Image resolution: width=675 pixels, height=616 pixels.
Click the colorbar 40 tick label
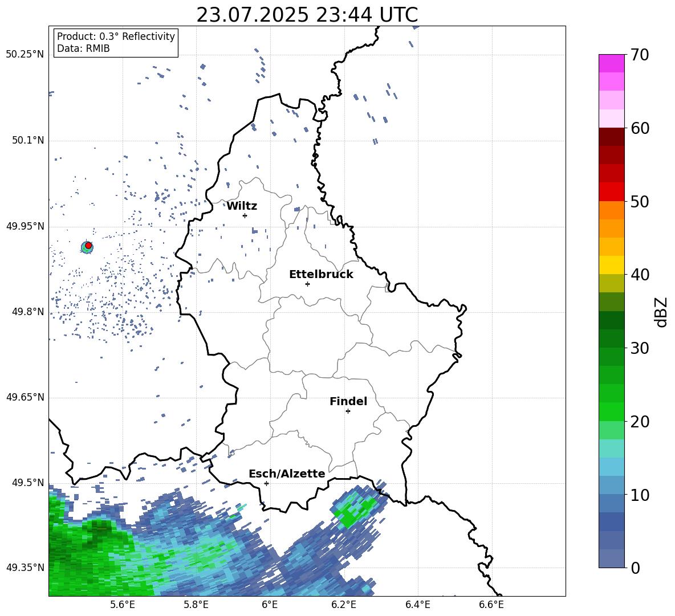point(640,275)
